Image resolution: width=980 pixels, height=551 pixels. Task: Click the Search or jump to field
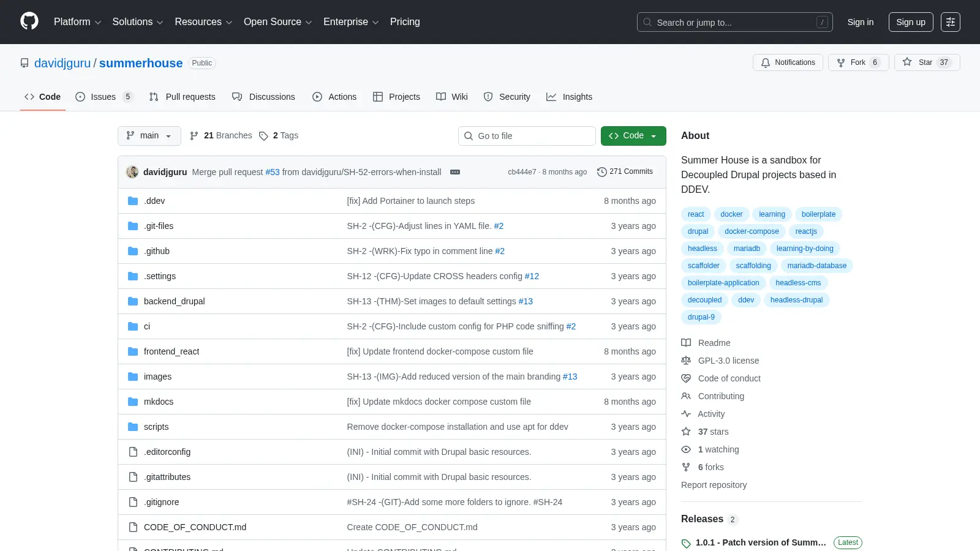735,22
